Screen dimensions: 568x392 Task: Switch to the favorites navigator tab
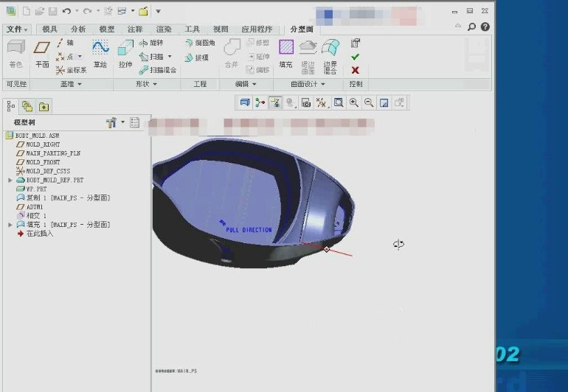pyautogui.click(x=44, y=106)
